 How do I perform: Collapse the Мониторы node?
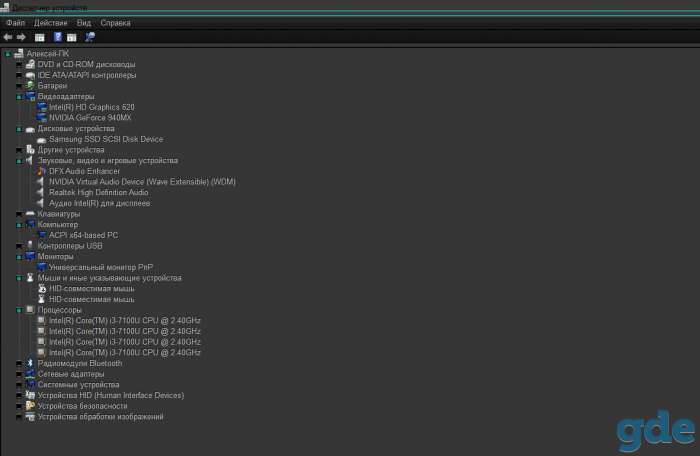pyautogui.click(x=19, y=257)
